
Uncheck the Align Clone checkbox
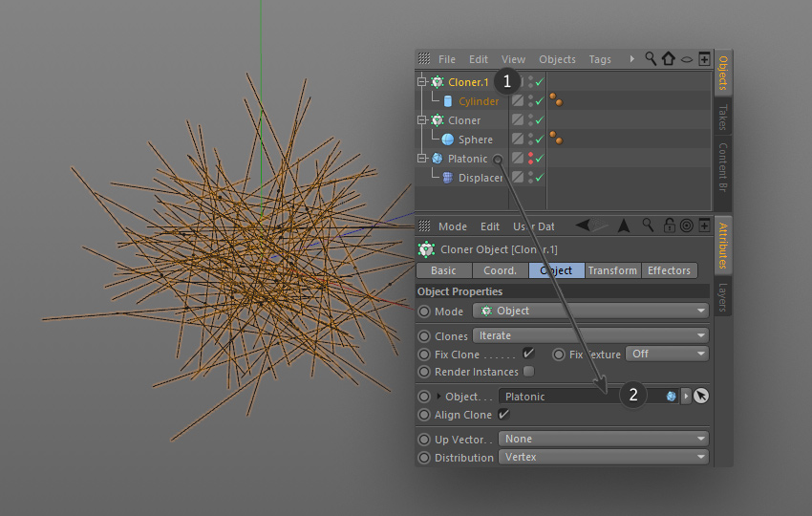tap(502, 414)
